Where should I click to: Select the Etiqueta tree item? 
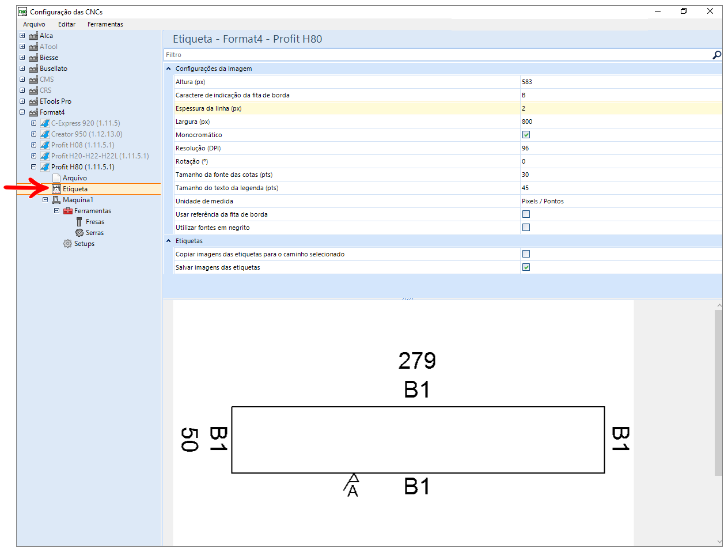[75, 189]
